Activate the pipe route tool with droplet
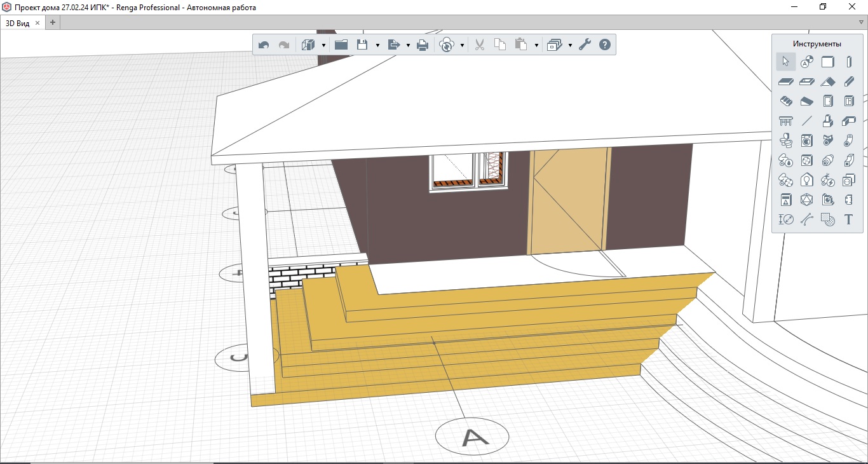The width and height of the screenshot is (868, 464). coord(786,160)
